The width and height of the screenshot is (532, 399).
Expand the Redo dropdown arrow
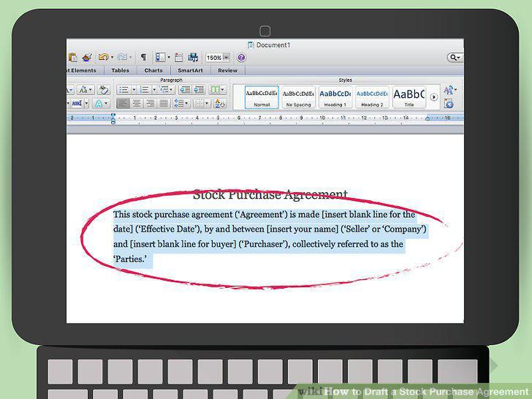pyautogui.click(x=130, y=57)
